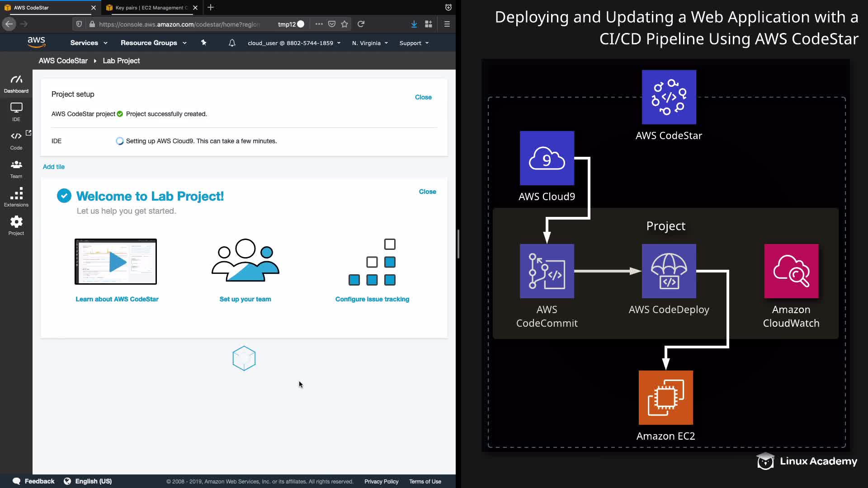Screen dimensions: 868x488
Task: Open the cloud_user account menu
Action: [x=294, y=43]
